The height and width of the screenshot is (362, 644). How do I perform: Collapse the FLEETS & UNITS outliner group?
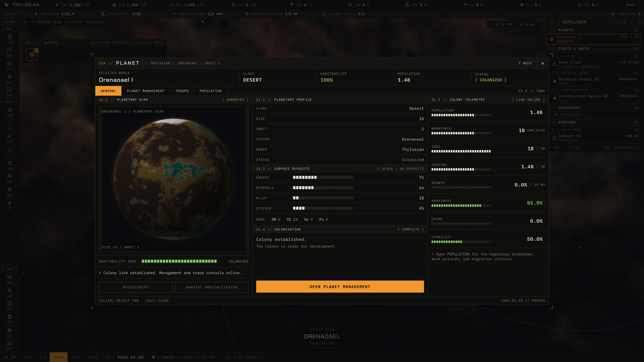(552, 49)
